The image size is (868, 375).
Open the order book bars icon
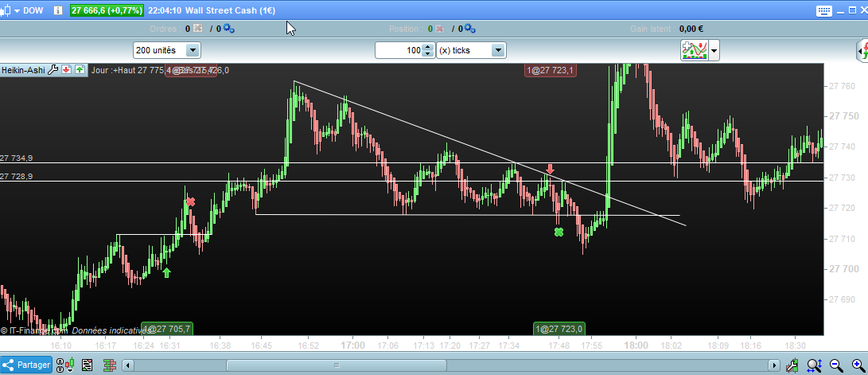(x=110, y=365)
